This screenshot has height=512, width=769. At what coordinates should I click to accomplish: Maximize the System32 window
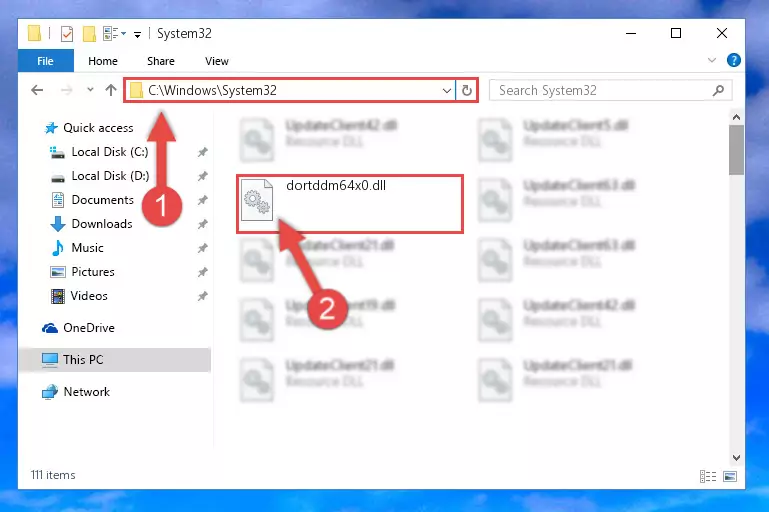tap(676, 33)
